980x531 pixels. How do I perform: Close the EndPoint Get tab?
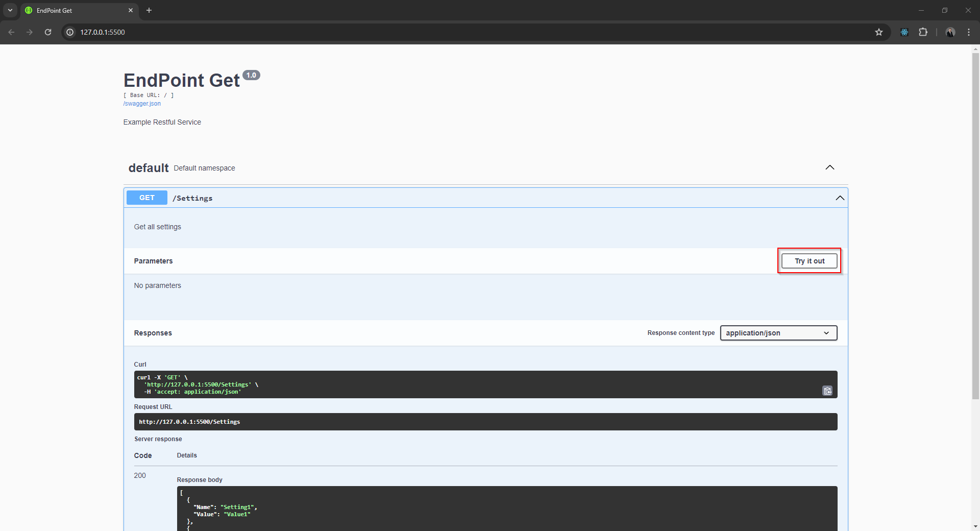coord(131,10)
